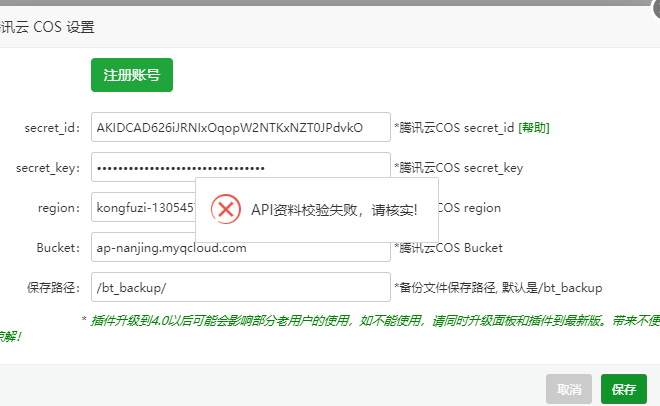Save settings with the 保存 button

click(624, 389)
